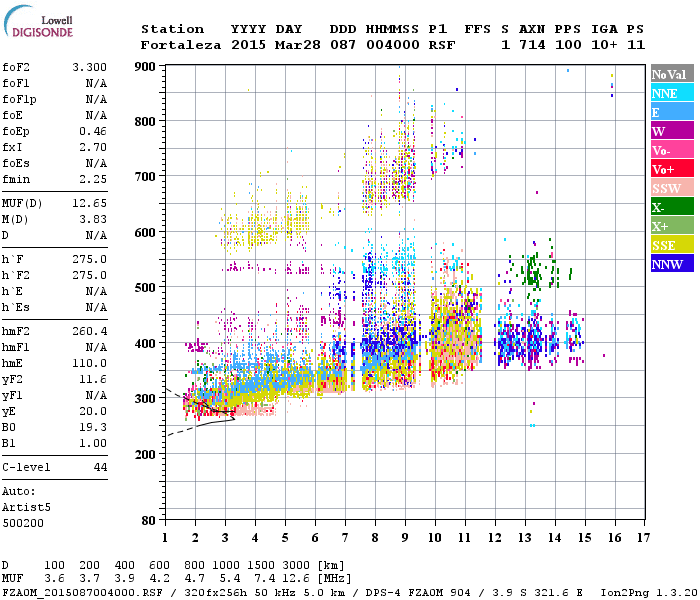Select the SSW salmon legend swatch

[x=672, y=188]
